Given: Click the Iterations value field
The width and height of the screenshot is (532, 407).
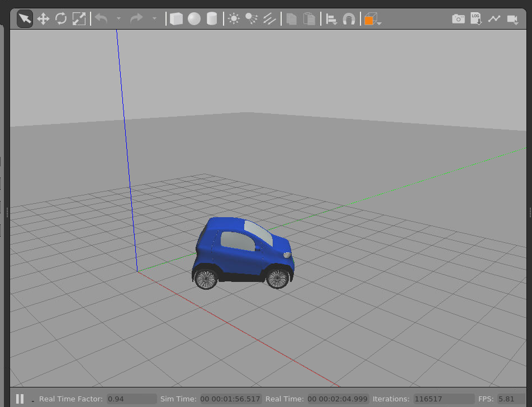Looking at the screenshot, I should (444, 399).
